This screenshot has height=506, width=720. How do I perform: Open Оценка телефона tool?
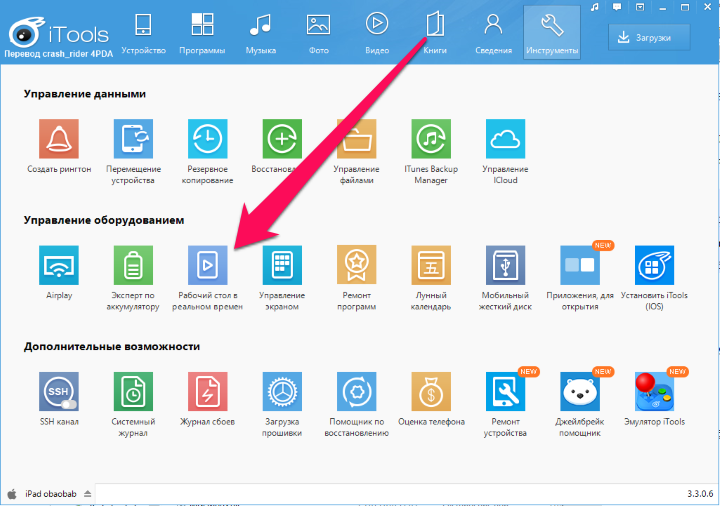431,391
